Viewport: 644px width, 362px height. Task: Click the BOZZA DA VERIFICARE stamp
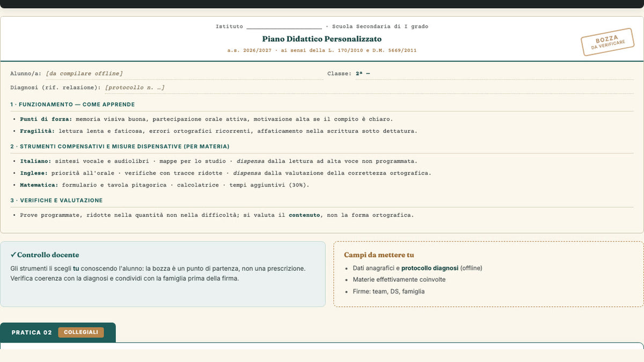tap(608, 42)
